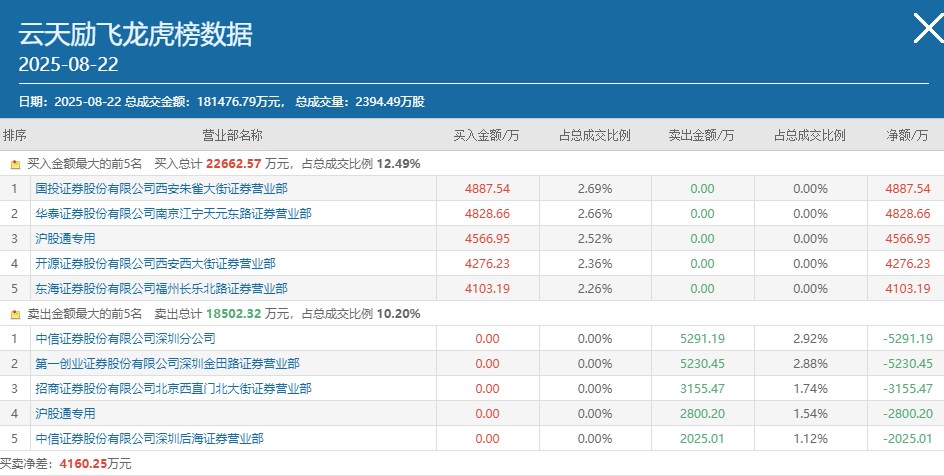Screen dimensions: 944x476
Task: Click sell ratio cell 1.54%
Action: tap(810, 414)
